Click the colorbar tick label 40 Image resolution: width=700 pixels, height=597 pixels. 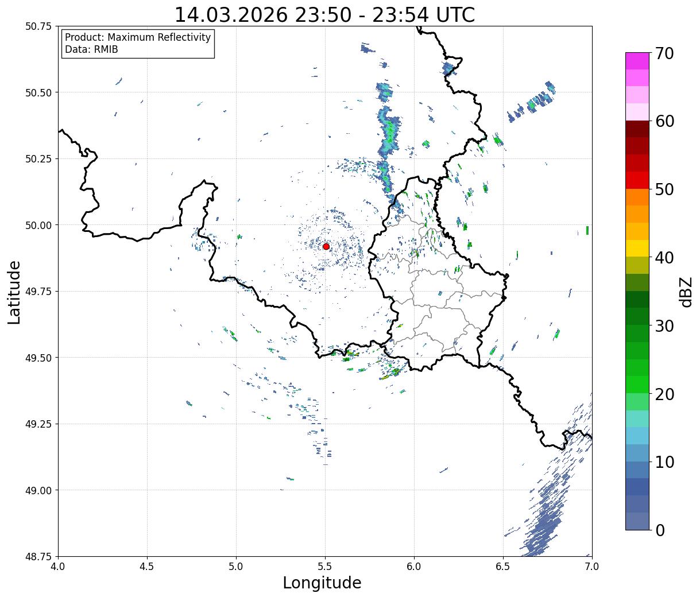tap(664, 257)
